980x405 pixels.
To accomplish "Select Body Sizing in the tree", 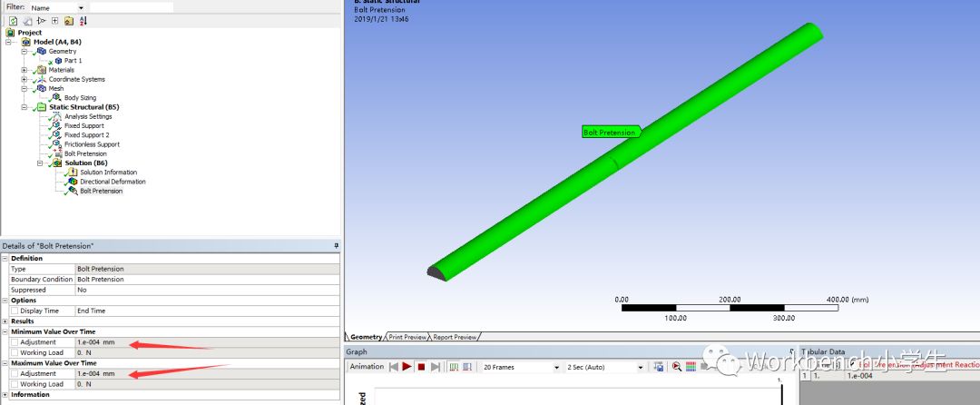I will [80, 98].
